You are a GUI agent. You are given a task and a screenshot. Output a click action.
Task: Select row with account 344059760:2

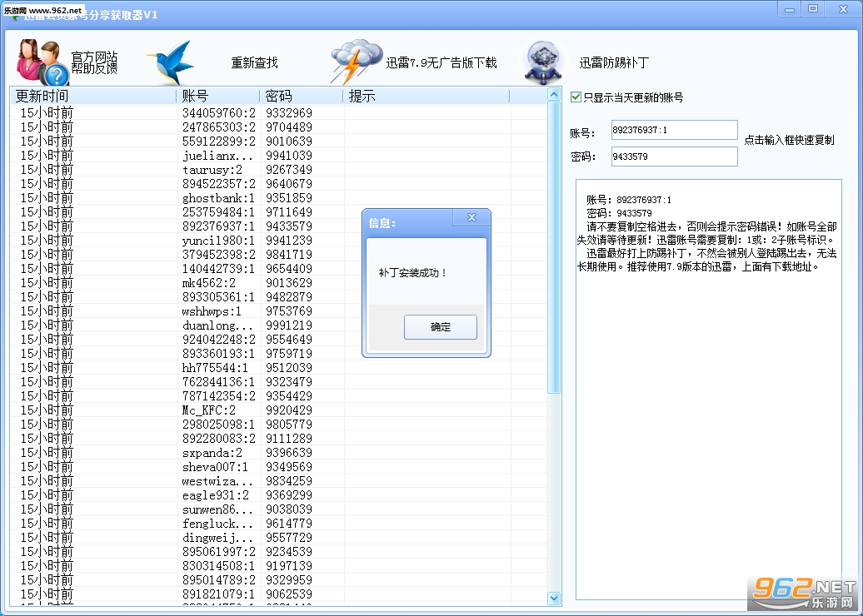pos(278,112)
